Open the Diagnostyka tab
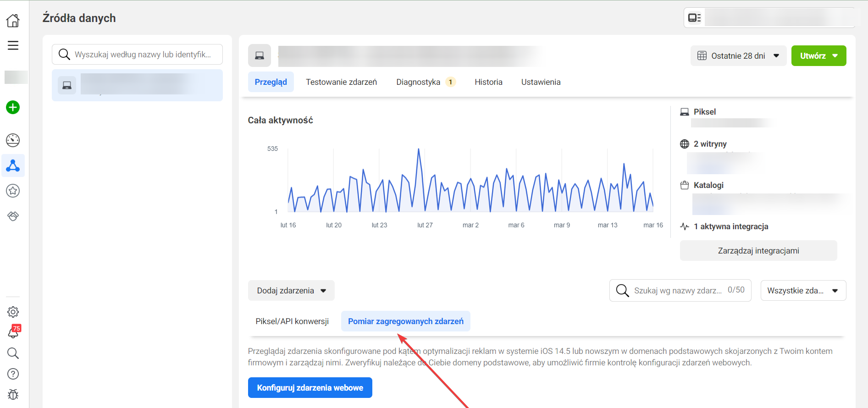This screenshot has width=868, height=408. point(418,82)
